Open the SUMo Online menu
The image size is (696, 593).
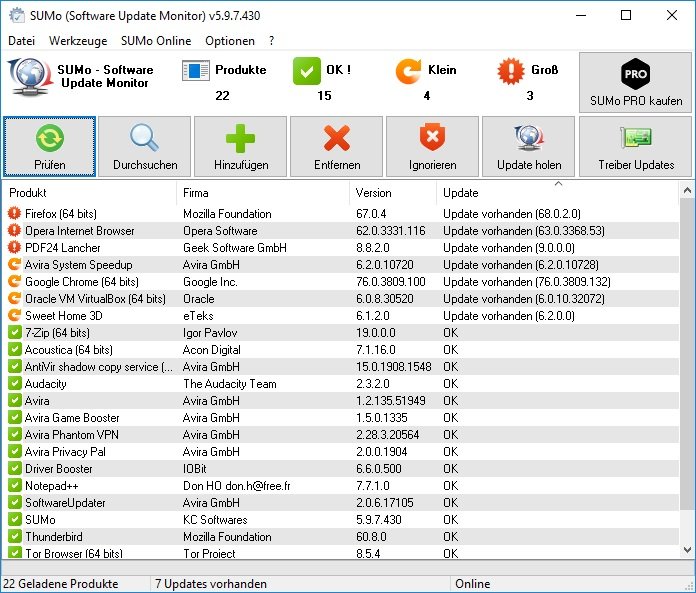[x=156, y=41]
